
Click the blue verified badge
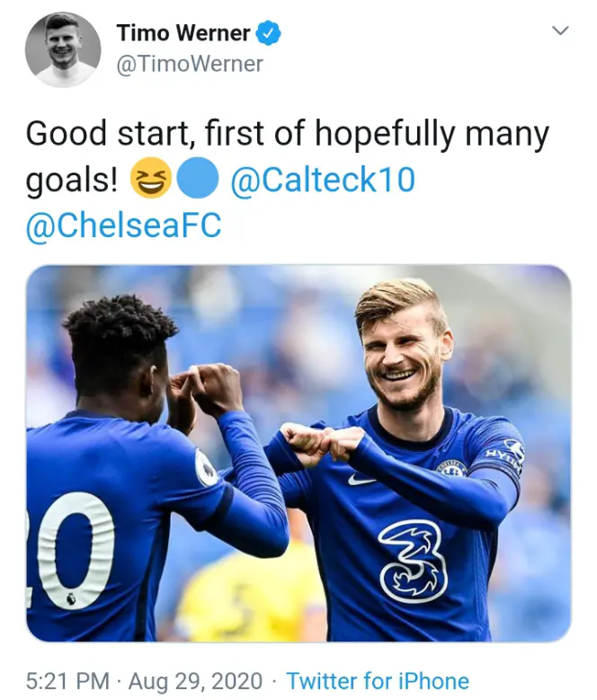[x=269, y=34]
